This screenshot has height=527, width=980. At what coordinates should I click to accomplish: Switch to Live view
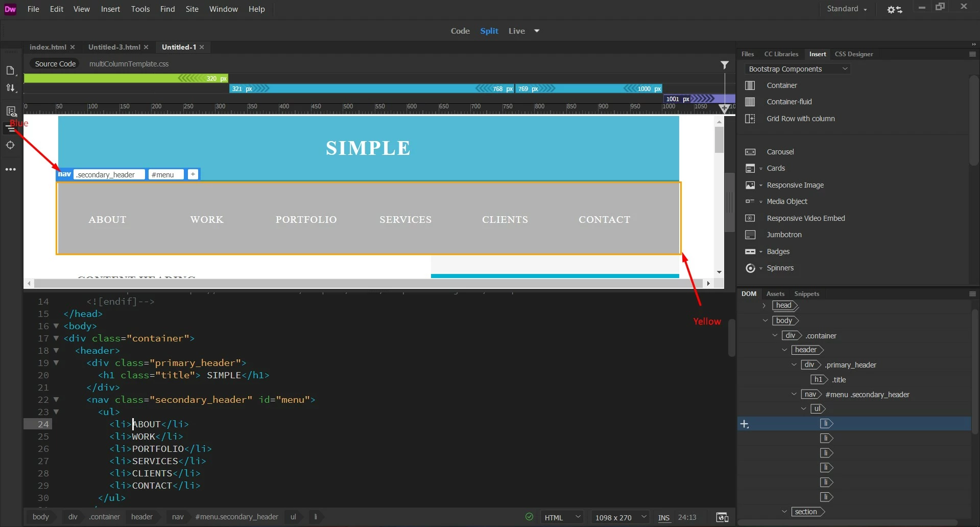[517, 31]
